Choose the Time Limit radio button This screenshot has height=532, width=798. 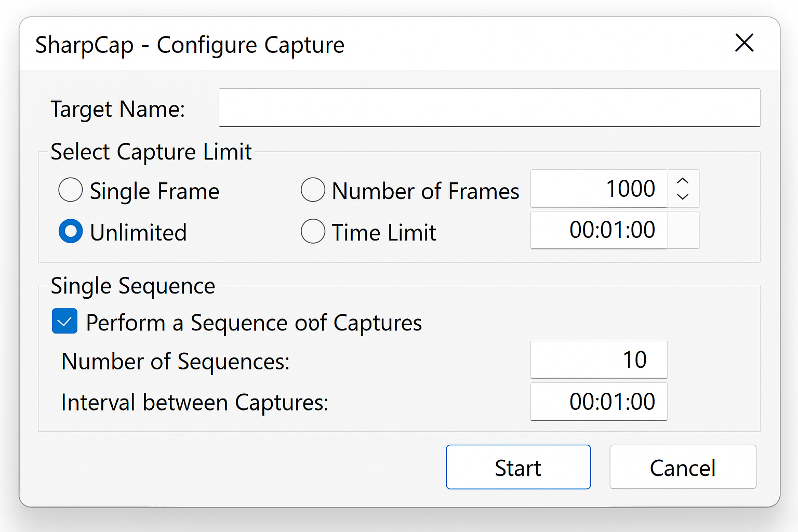pos(313,231)
